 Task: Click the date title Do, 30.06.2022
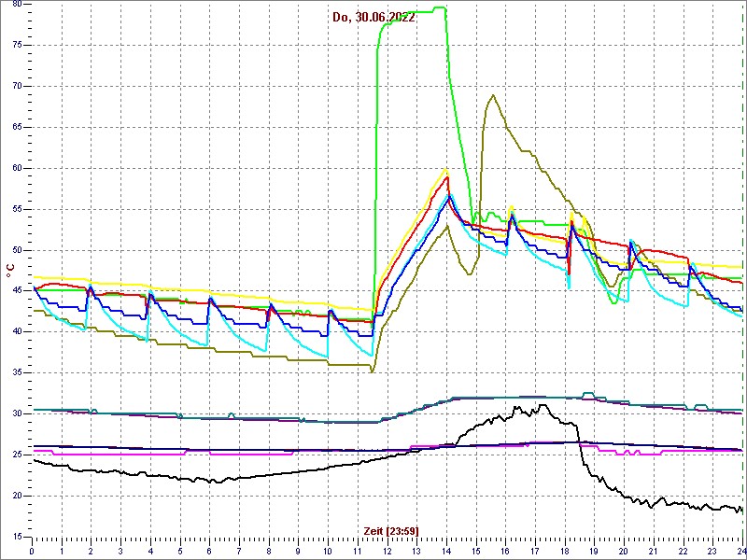(x=373, y=17)
